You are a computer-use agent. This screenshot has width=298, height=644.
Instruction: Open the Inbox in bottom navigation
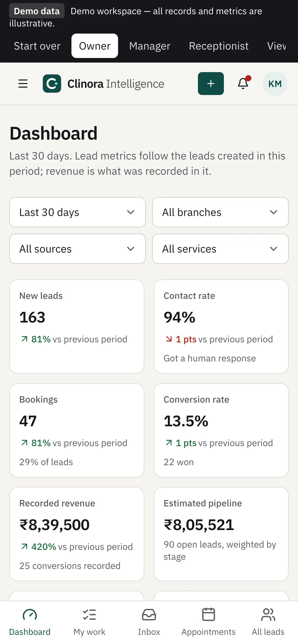click(x=149, y=622)
